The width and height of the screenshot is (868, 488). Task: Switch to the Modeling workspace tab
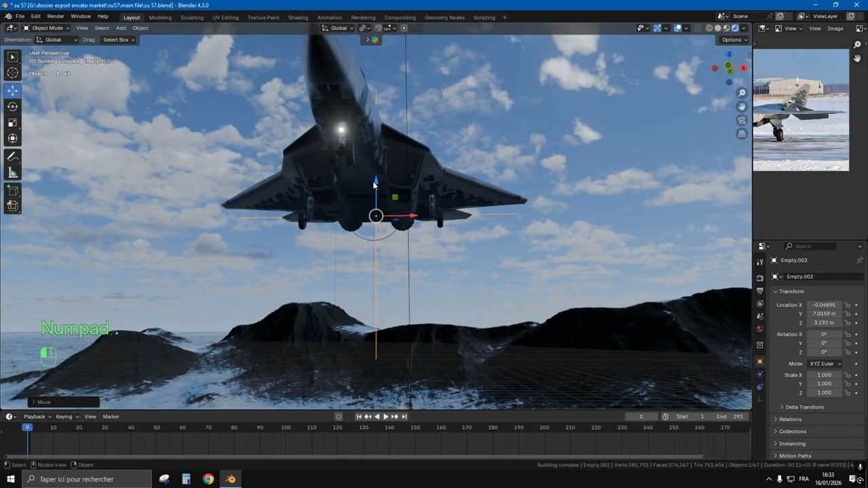(160, 17)
